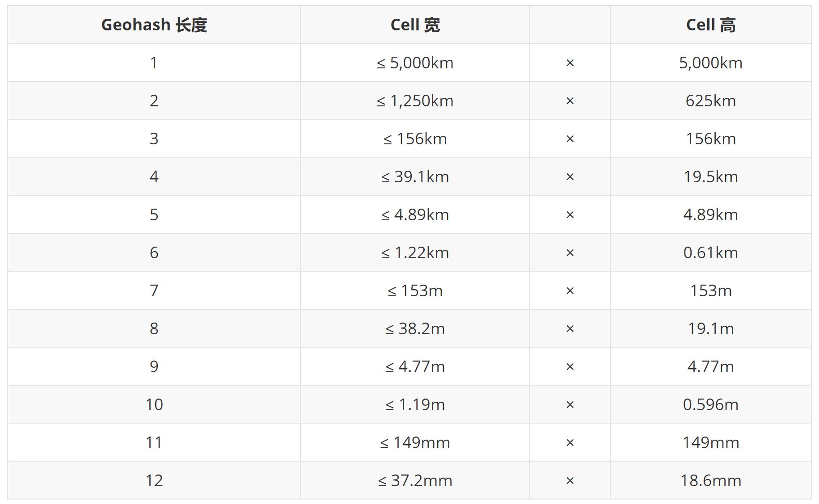Click the ≤ 5,000km width cell

(415, 63)
